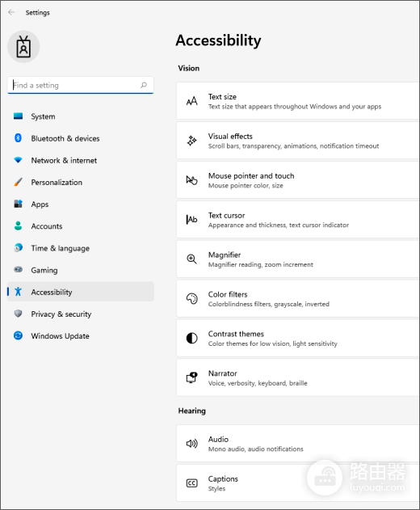The height and width of the screenshot is (510, 420).
Task: Open Color filters settings
Action: (x=298, y=298)
